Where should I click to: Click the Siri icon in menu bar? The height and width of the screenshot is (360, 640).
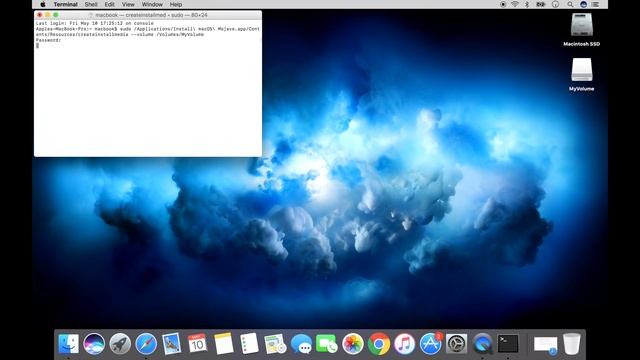[x=583, y=4]
